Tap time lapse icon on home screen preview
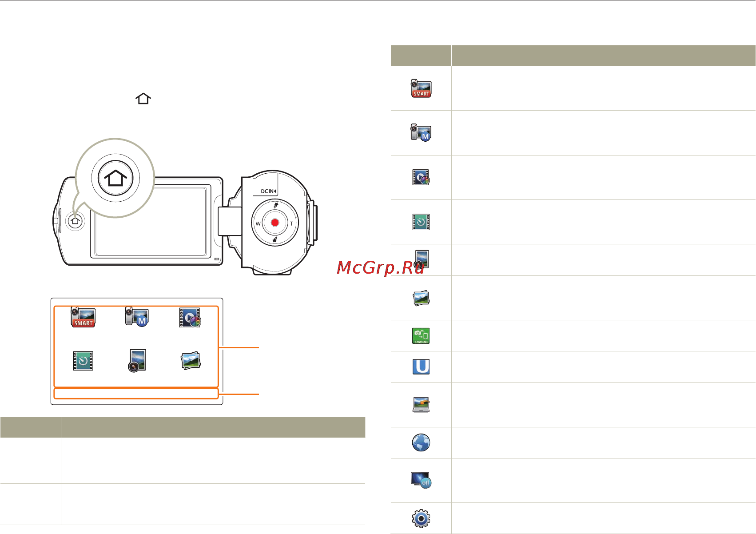Viewport: 756px width, 534px height. [x=83, y=361]
